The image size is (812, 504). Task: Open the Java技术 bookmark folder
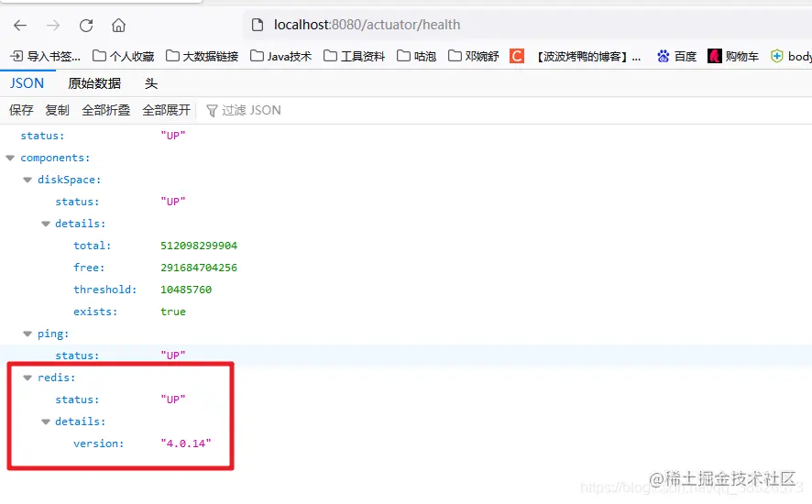(x=280, y=56)
